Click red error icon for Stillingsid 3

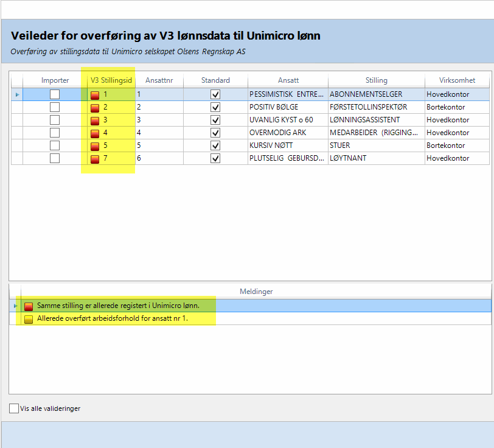tap(95, 121)
